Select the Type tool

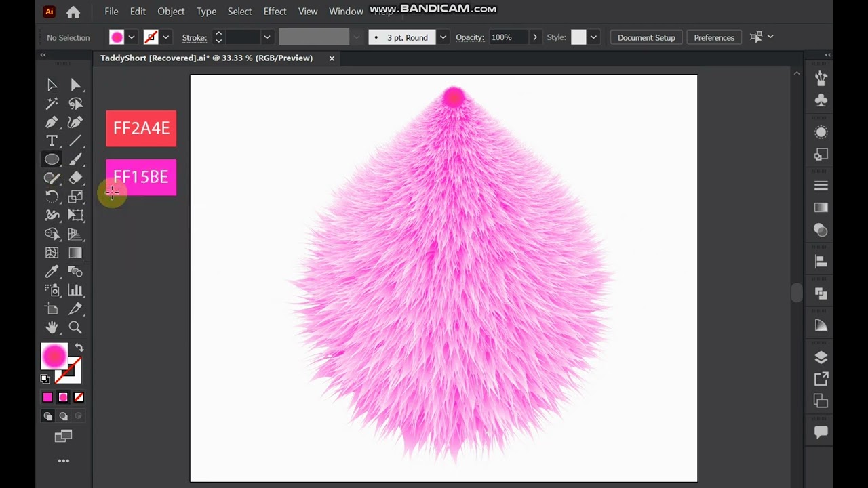52,140
